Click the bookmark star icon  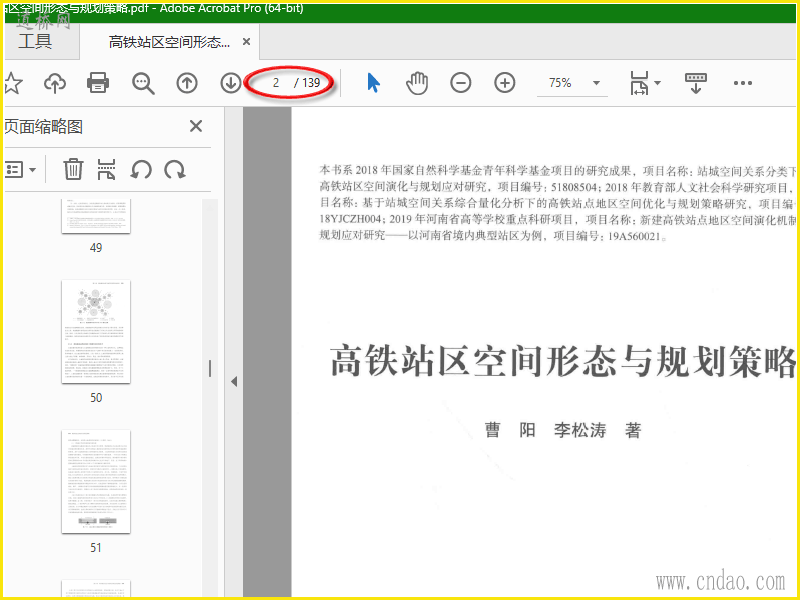[x=12, y=83]
